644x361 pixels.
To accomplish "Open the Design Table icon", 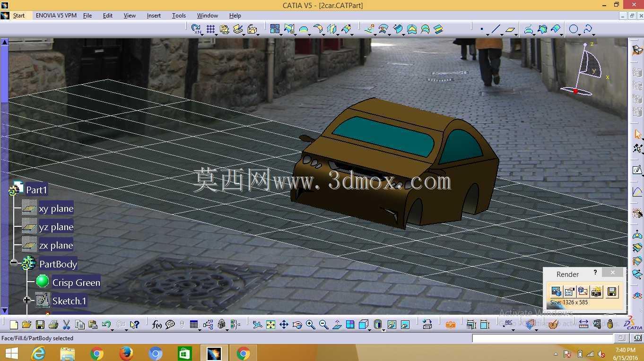I will (193, 325).
